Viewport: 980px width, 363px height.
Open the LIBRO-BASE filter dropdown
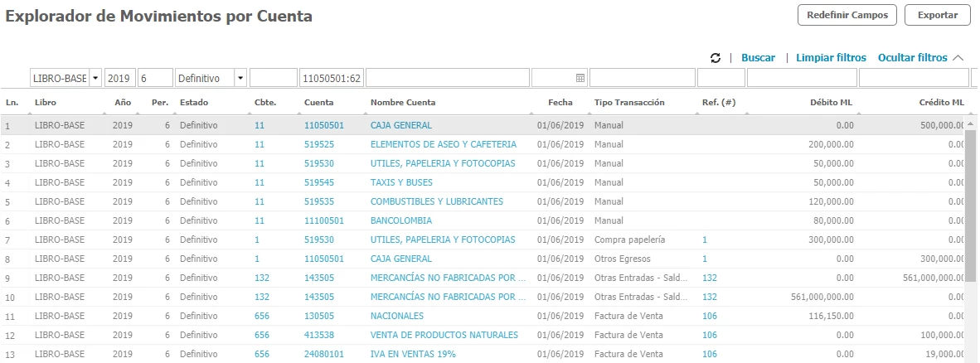pyautogui.click(x=95, y=78)
